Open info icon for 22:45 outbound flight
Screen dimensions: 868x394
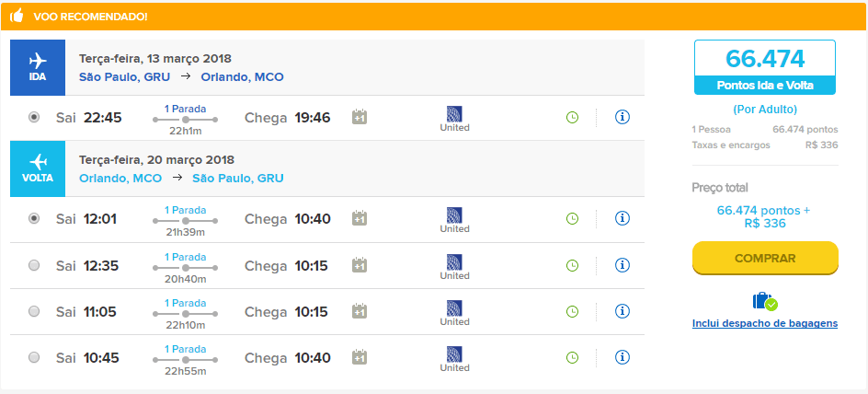(622, 117)
